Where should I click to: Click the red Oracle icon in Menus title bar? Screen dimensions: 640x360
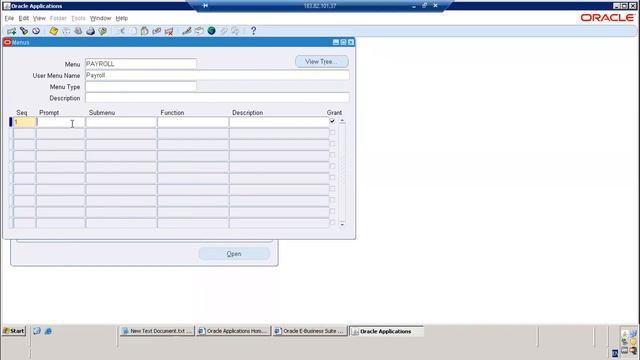click(x=7, y=42)
